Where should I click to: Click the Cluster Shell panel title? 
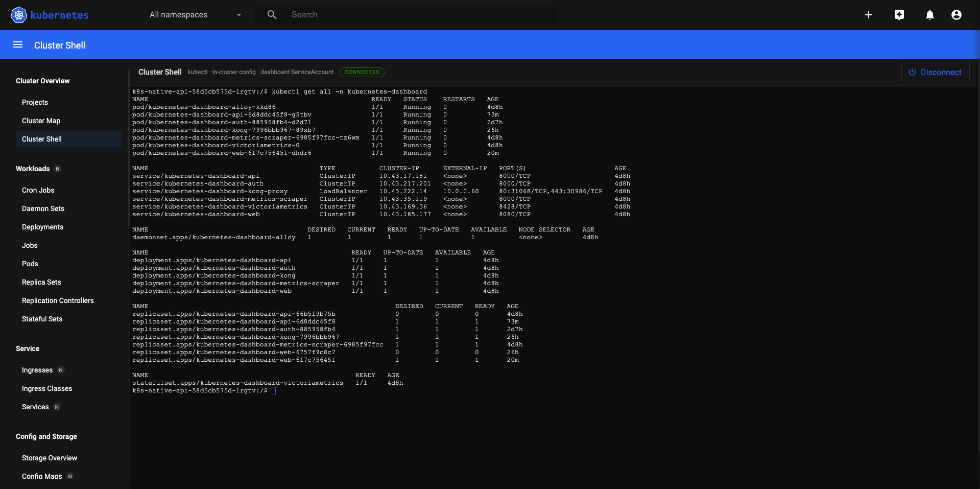[160, 72]
